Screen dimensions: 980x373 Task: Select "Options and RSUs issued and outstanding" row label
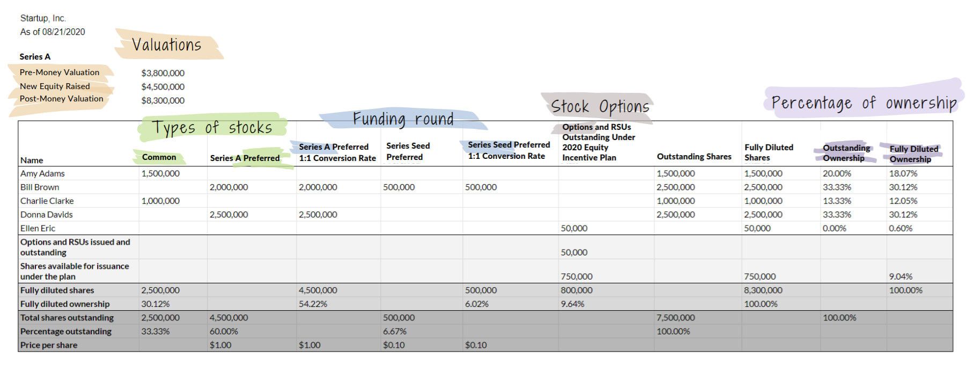(75, 247)
